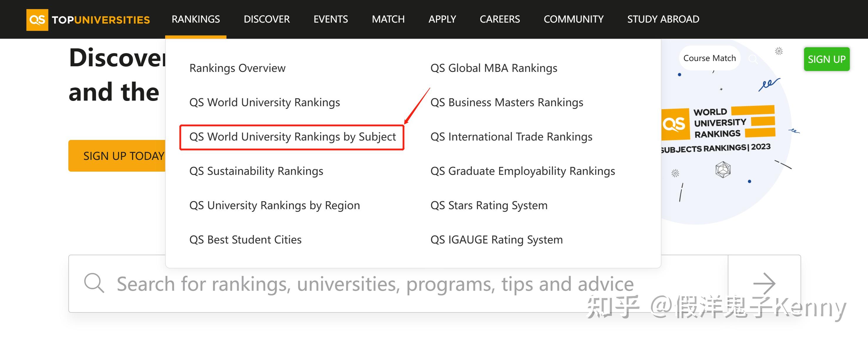Open Rankings Overview
Viewport: 868px width, 345px height.
[x=237, y=68]
